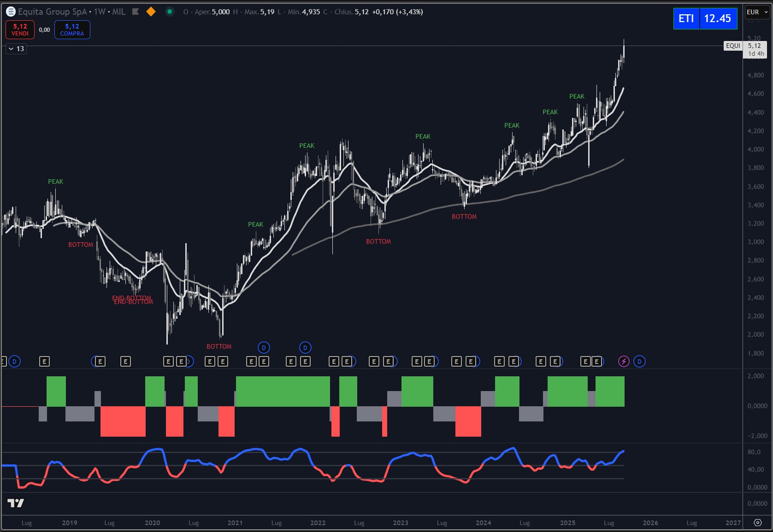773x532 pixels.
Task: Click the Equita Group SpA symbol title
Action: click(52, 12)
